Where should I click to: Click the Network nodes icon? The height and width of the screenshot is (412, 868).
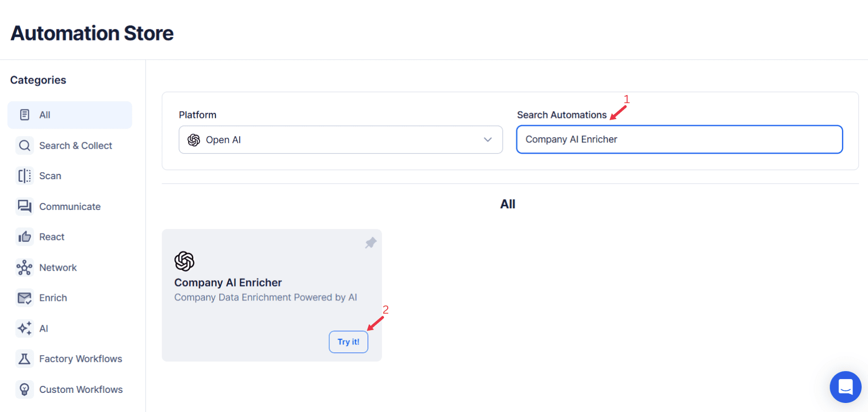click(24, 267)
